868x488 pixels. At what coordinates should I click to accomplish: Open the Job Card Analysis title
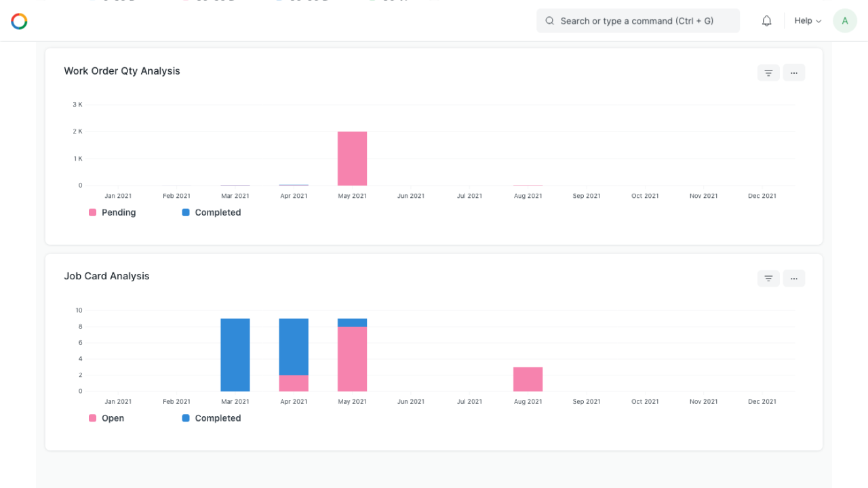(106, 276)
